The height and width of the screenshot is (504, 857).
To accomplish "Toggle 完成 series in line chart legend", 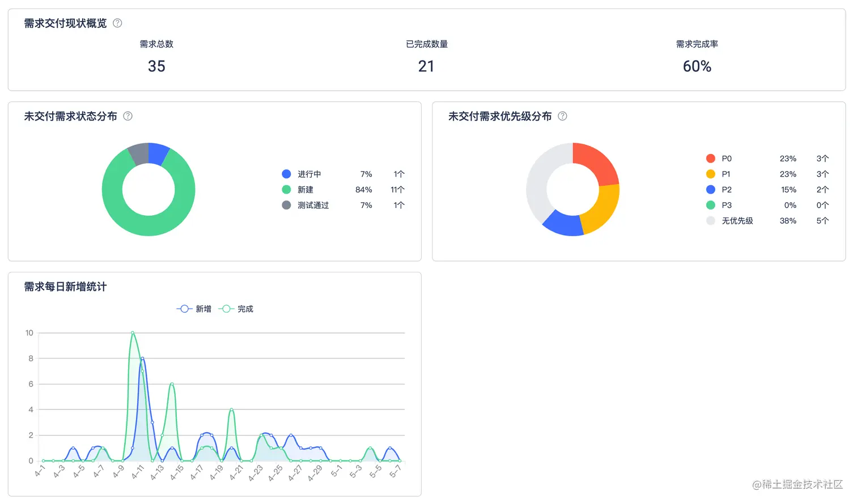I will click(x=236, y=309).
